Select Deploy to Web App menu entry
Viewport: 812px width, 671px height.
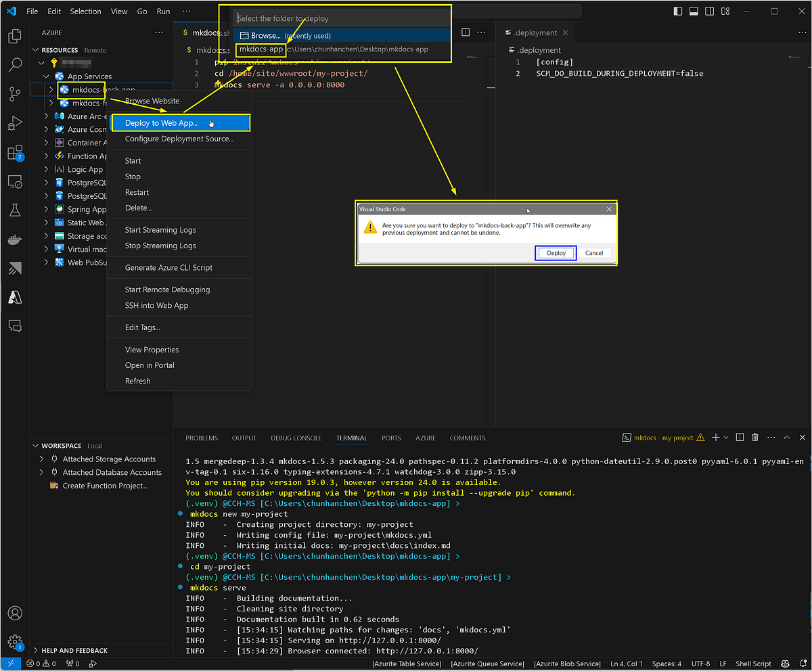coord(161,123)
